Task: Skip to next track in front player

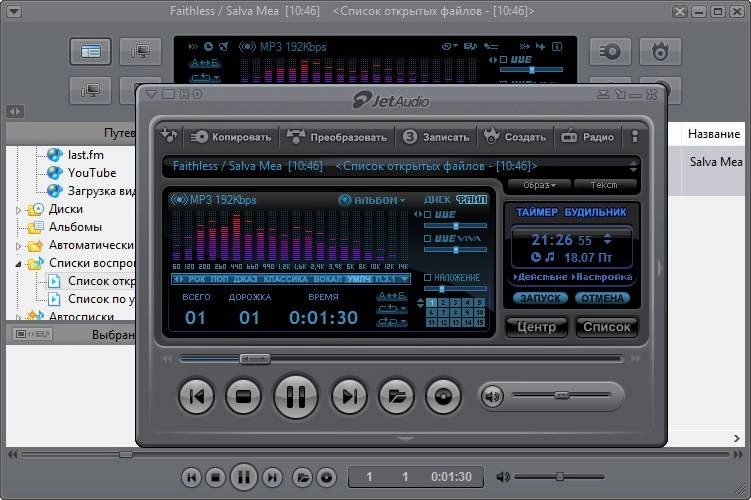Action: [349, 397]
